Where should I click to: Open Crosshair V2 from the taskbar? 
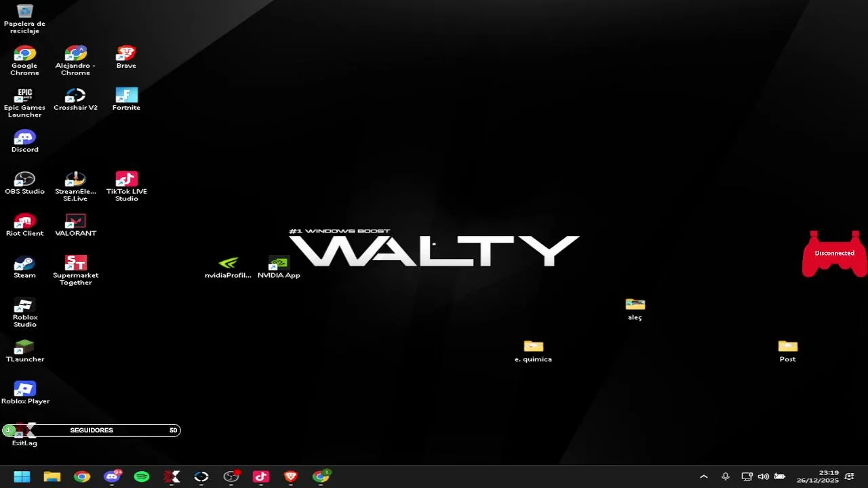point(201,476)
